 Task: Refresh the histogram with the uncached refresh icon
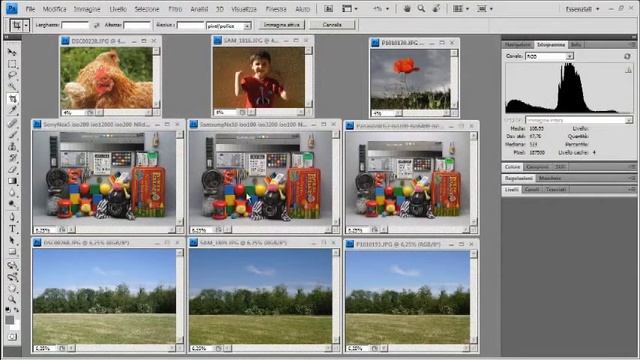click(x=627, y=56)
